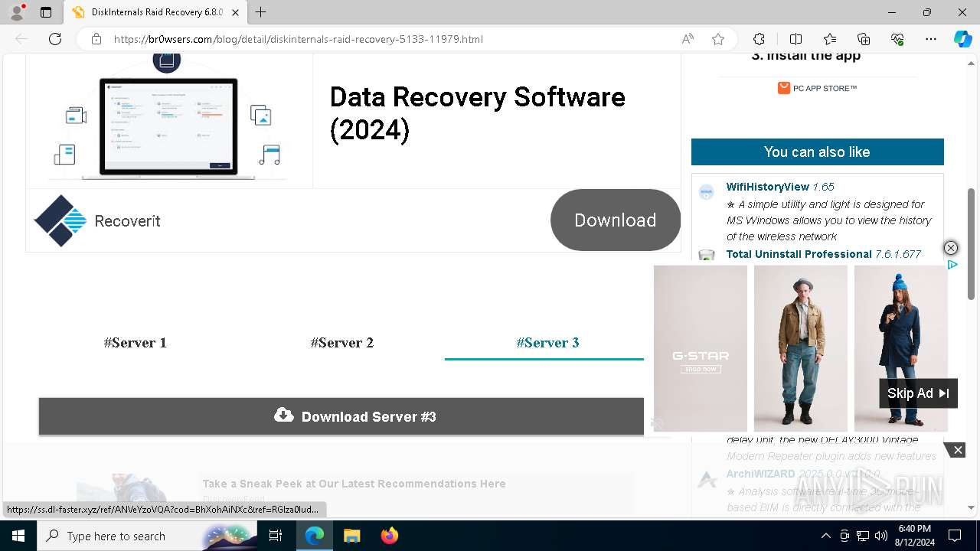The height and width of the screenshot is (551, 980).
Task: Turn on Read aloud
Action: (x=688, y=39)
